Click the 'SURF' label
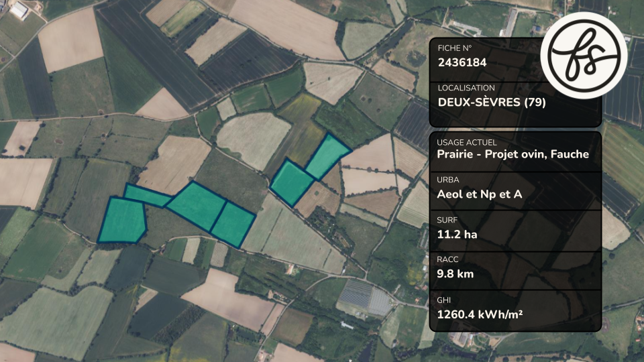The width and height of the screenshot is (644, 362). click(x=447, y=220)
